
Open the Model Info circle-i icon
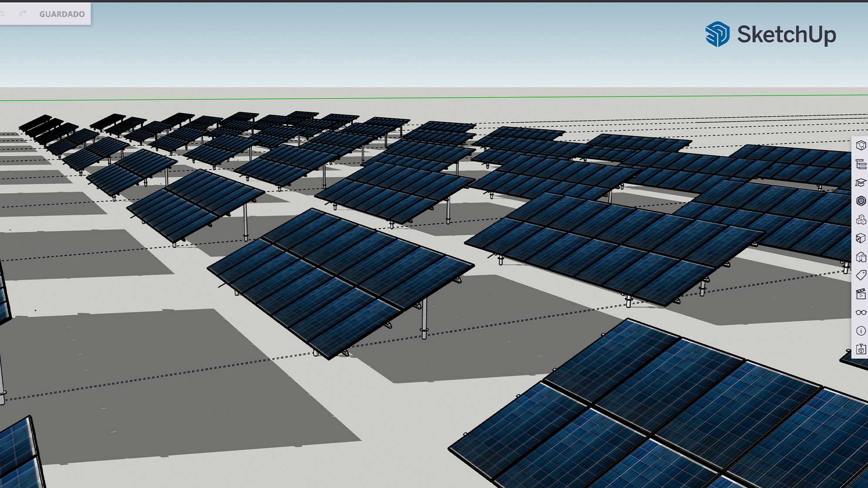[x=861, y=331]
